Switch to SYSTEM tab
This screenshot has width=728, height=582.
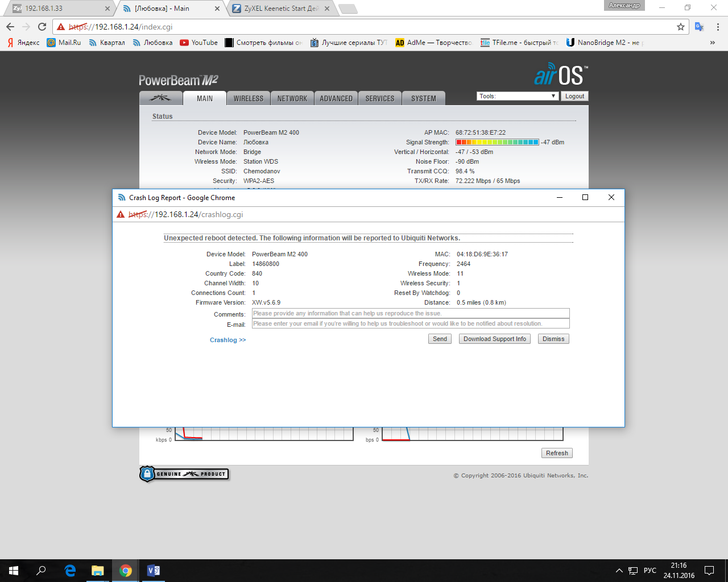click(x=424, y=98)
